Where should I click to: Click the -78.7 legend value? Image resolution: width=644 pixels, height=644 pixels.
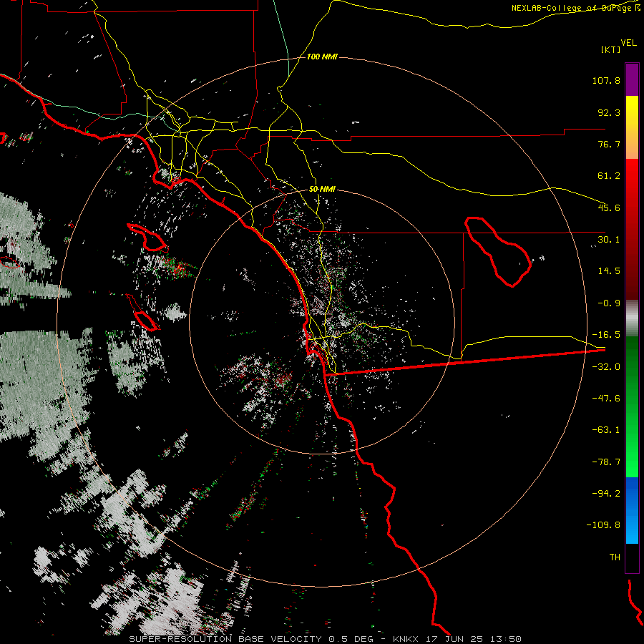(606, 462)
